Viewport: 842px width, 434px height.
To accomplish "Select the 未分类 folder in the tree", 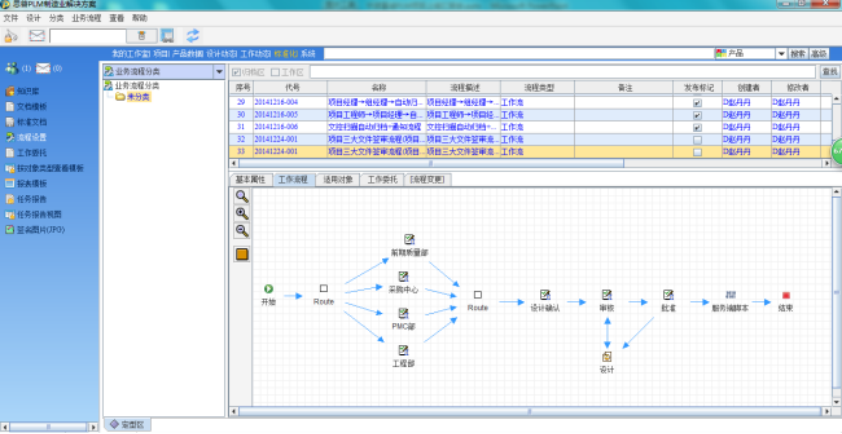I will (x=138, y=97).
